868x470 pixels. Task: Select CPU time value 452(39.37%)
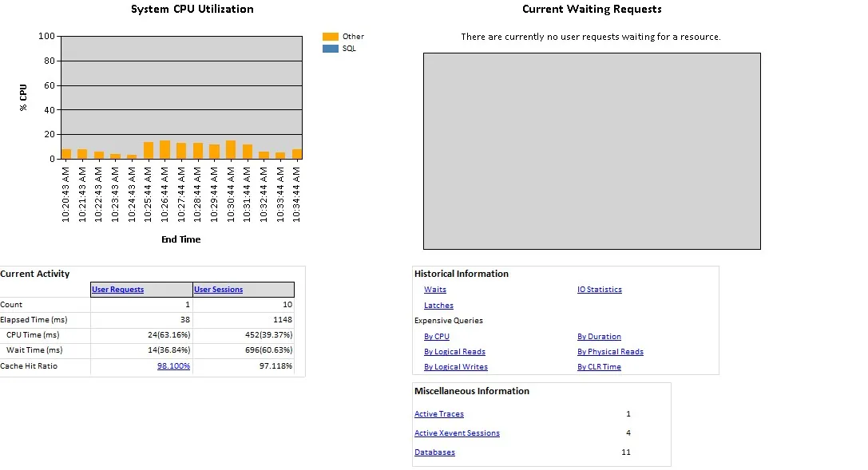269,335
